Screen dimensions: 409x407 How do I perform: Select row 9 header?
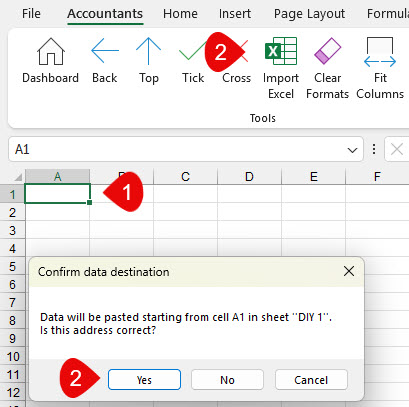click(12, 338)
